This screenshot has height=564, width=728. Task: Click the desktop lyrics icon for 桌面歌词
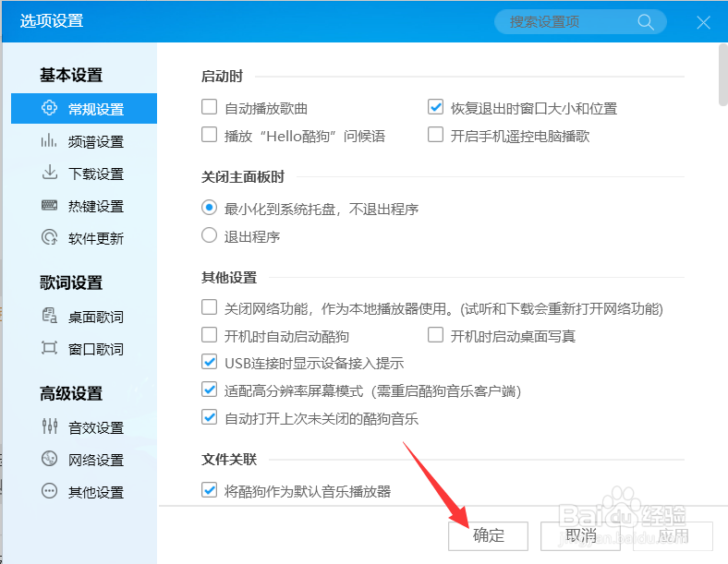coord(49,316)
